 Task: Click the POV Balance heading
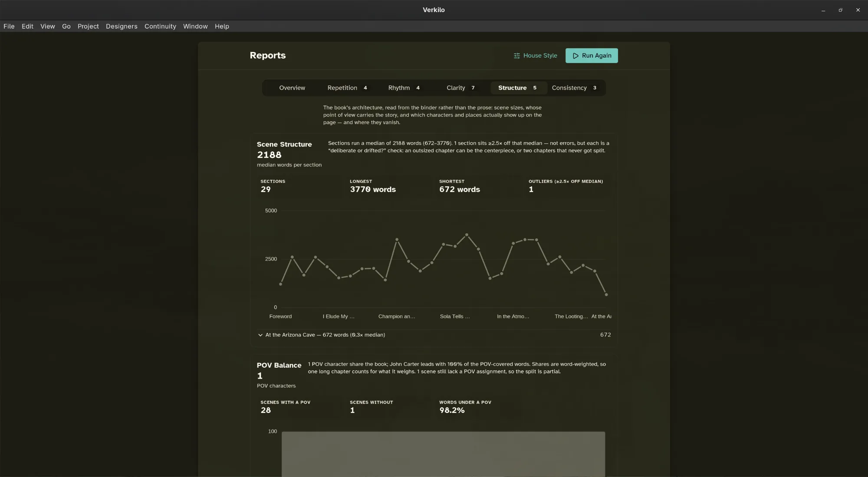tap(279, 366)
